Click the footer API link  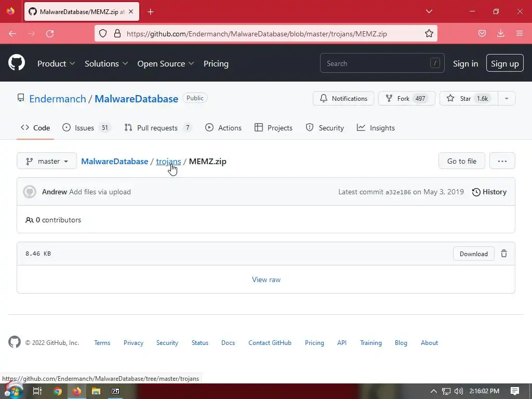342,343
